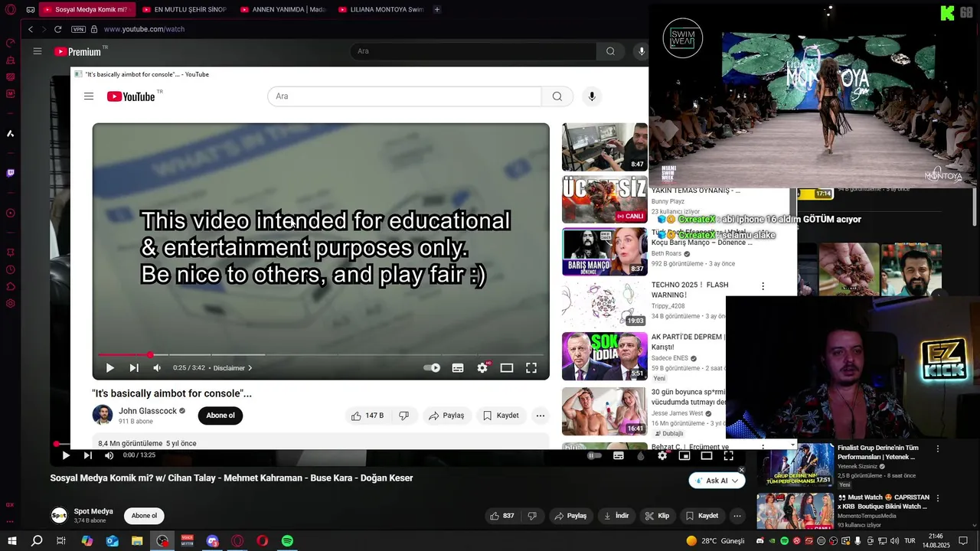980x551 pixels.
Task: Switch to ANNEN YANIMDA tab
Action: pyautogui.click(x=283, y=10)
